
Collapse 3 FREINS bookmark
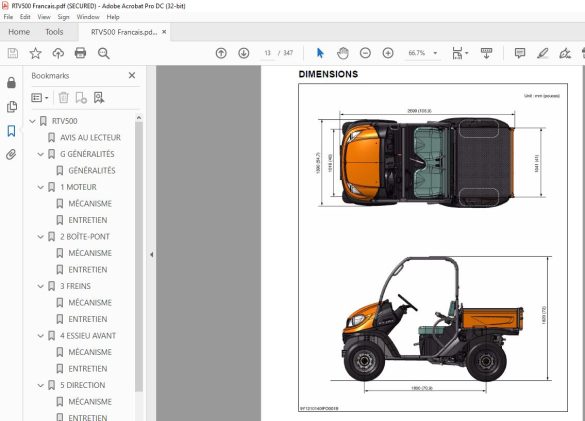(41, 286)
